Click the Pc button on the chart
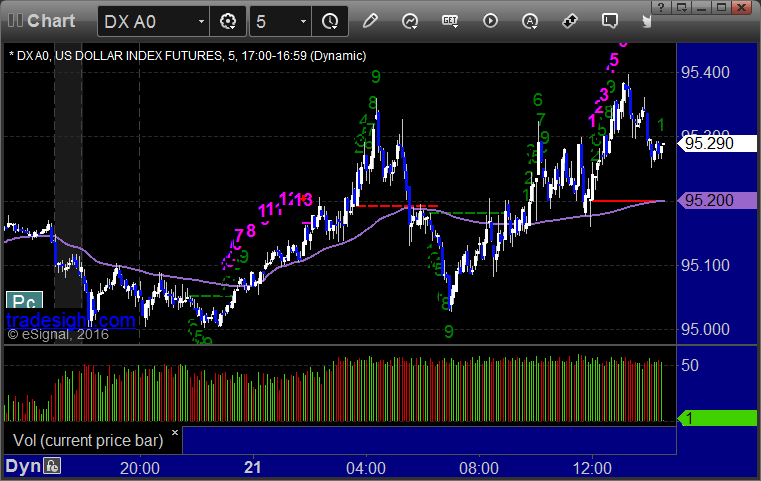Image resolution: width=761 pixels, height=481 pixels. point(24,301)
